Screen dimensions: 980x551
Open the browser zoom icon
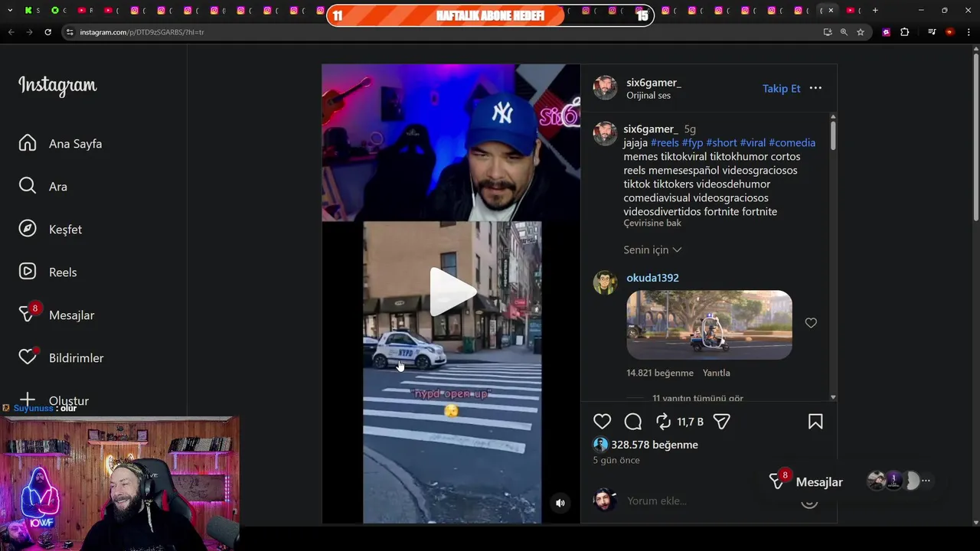pos(844,32)
